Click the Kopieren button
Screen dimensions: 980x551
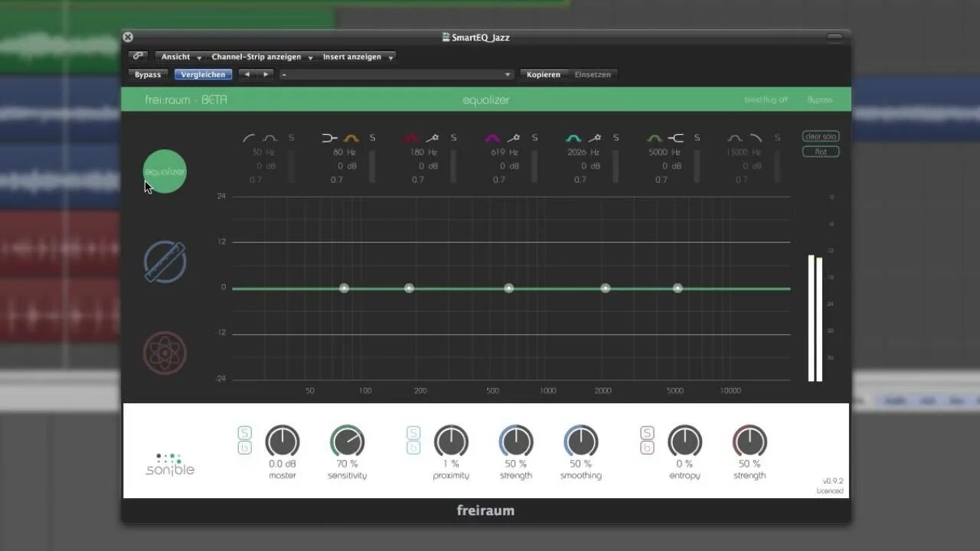pyautogui.click(x=544, y=74)
